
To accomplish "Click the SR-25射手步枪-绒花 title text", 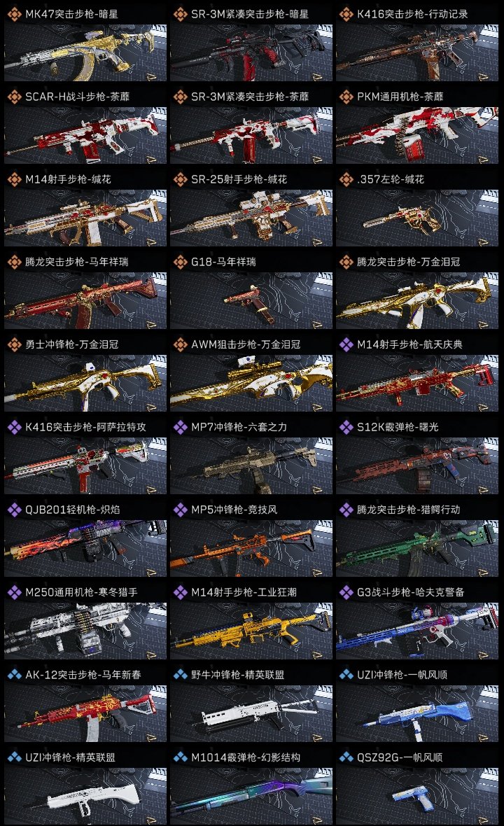I will [x=239, y=180].
